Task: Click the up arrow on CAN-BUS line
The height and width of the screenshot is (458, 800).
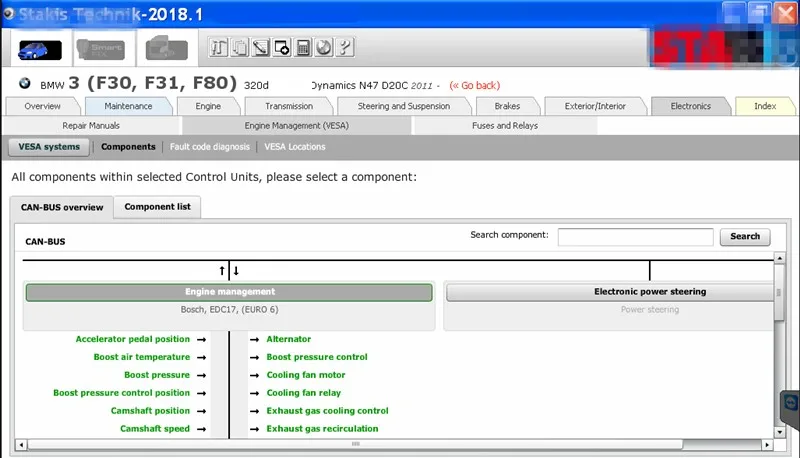Action: coord(222,271)
